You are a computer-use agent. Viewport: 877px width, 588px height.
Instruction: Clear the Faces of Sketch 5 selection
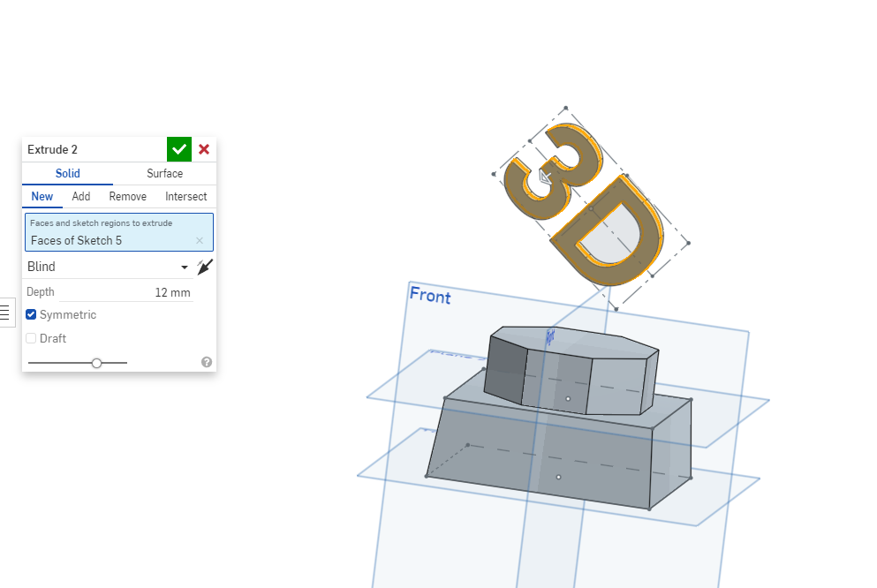[200, 240]
